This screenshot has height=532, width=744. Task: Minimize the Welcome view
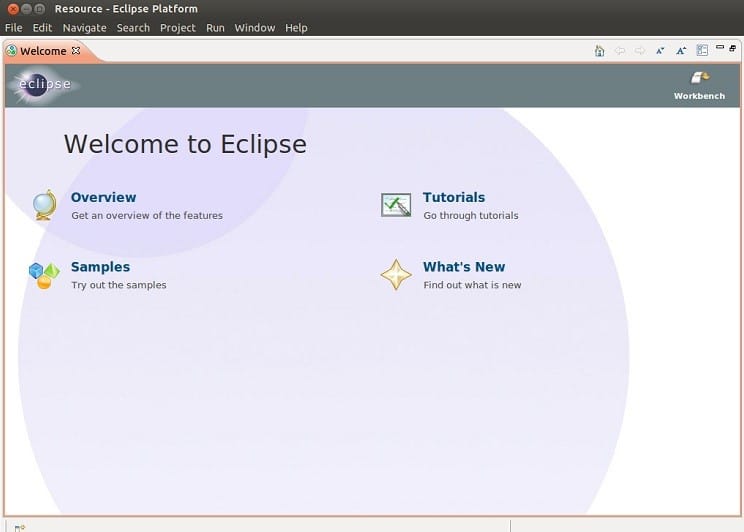720,47
